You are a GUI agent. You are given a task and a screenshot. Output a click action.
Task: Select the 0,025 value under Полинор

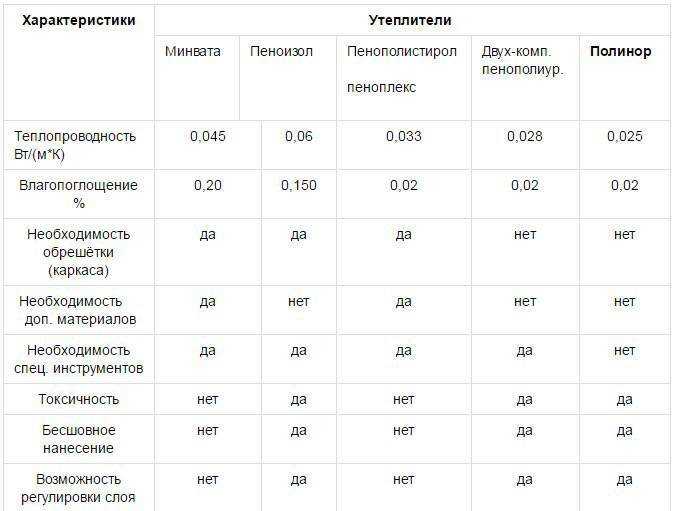[625, 136]
